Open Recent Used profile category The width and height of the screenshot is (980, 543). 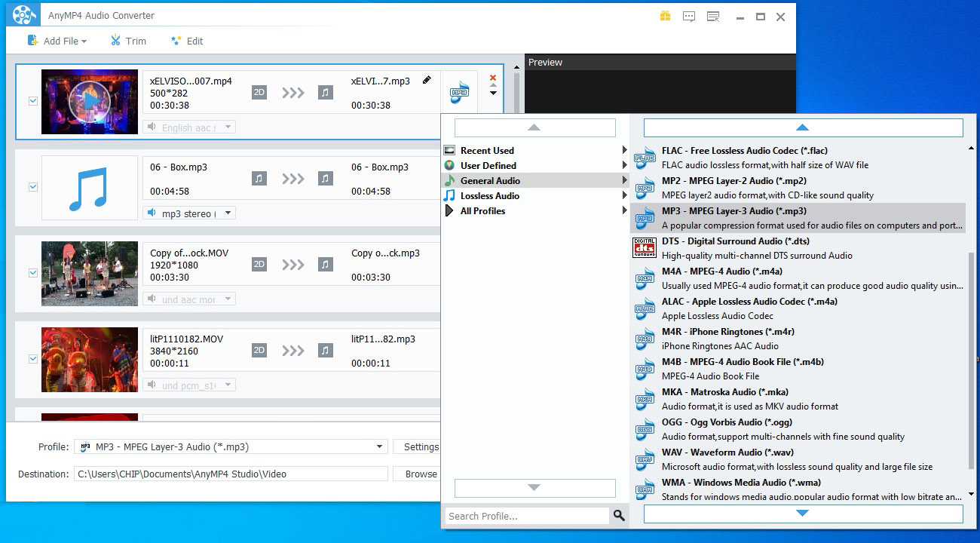[535, 150]
